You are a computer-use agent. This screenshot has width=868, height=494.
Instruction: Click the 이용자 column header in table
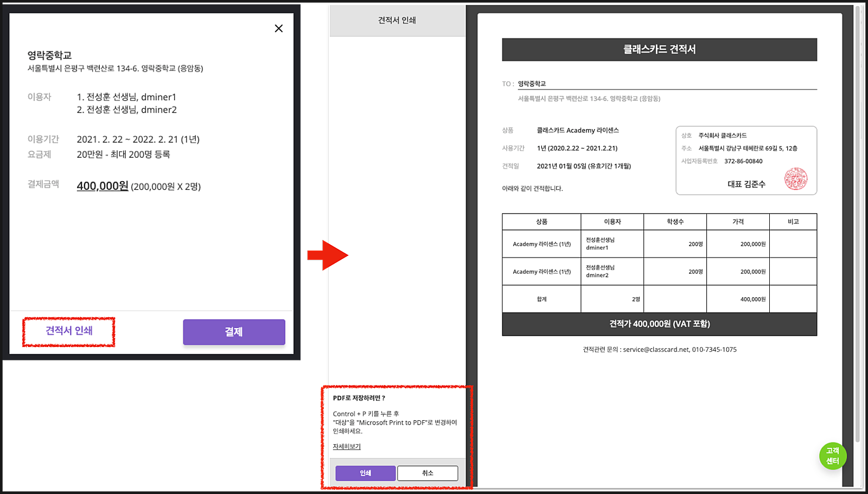pyautogui.click(x=612, y=222)
